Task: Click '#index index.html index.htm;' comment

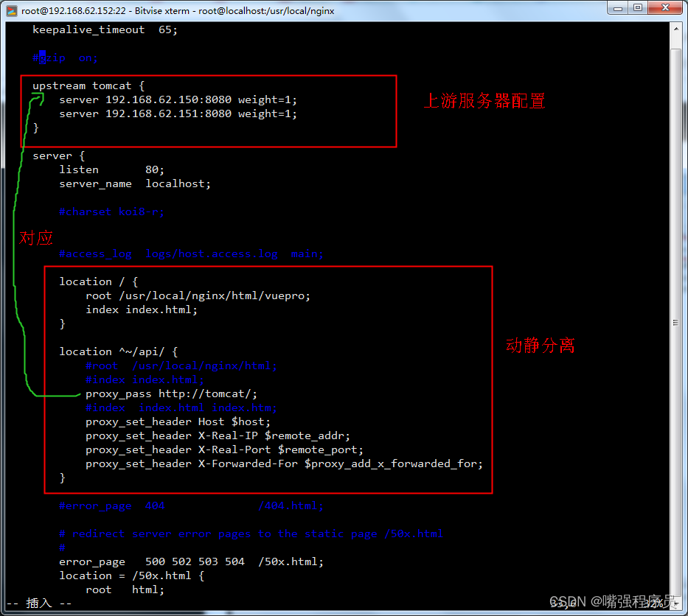Action: click(x=181, y=408)
